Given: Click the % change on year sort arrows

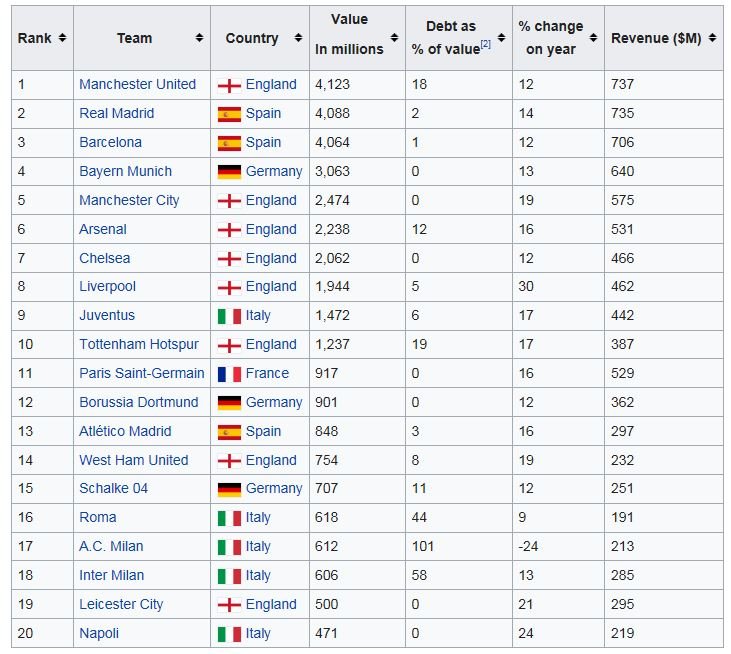Looking at the screenshot, I should click(x=593, y=38).
